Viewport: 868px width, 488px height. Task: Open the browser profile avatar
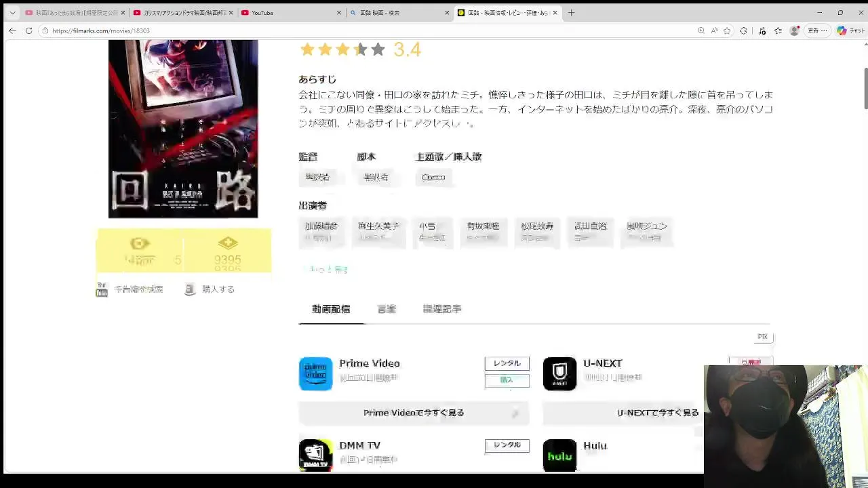[x=795, y=30]
